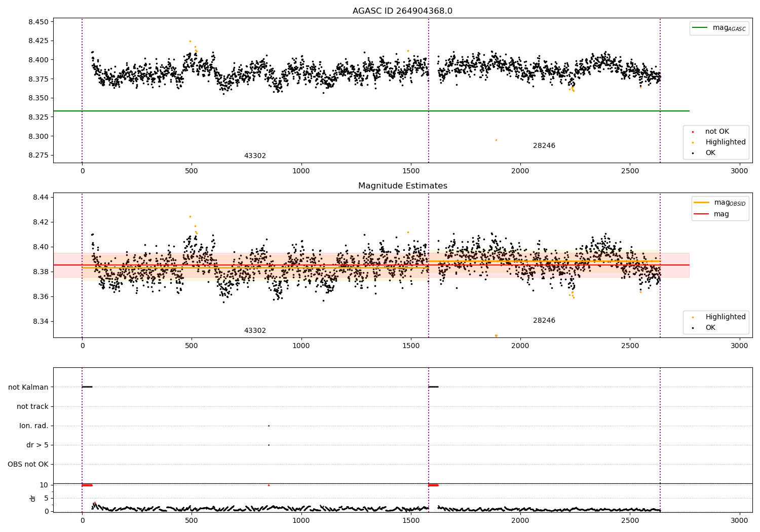This screenshot has width=760, height=532.
Task: Click the plot title AGASC ID 264904368.0
Action: point(402,11)
